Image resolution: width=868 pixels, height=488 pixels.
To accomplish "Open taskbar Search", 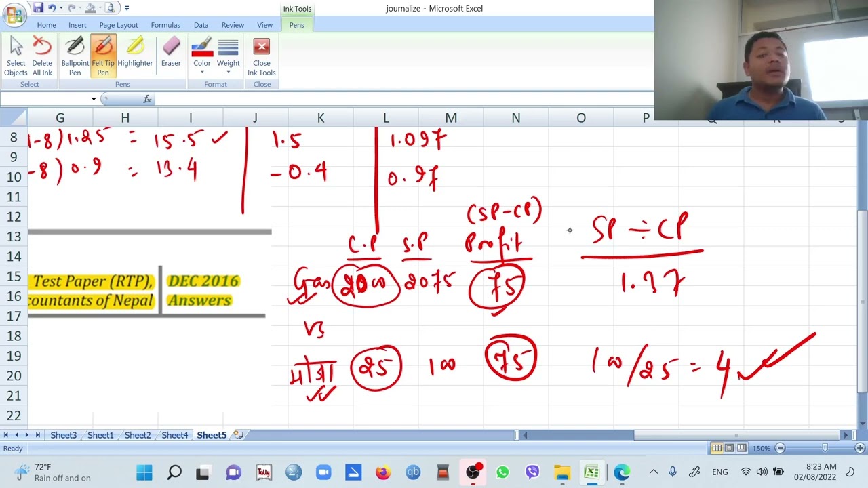I will 174,472.
